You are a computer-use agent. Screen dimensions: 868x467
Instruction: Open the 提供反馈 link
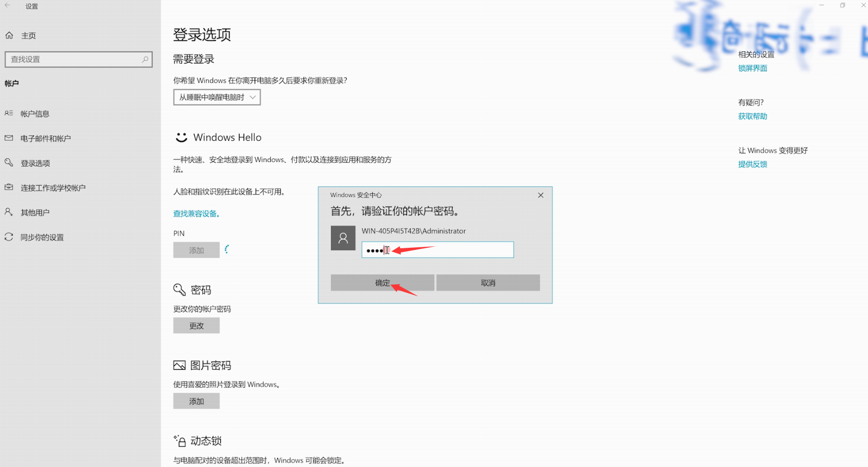coord(753,164)
